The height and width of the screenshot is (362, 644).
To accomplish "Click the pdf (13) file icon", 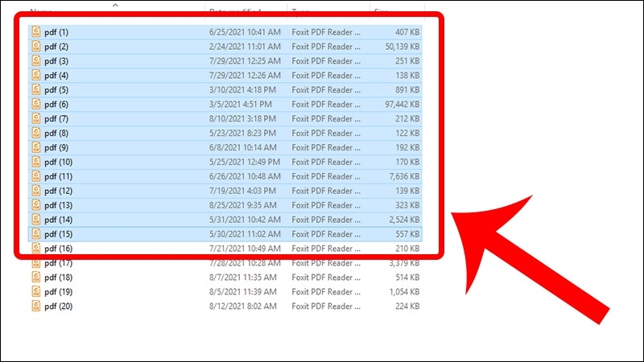I will tap(36, 205).
